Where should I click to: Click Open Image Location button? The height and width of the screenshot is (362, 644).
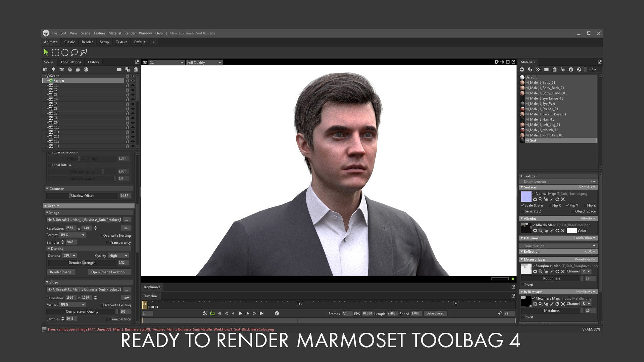pyautogui.click(x=109, y=272)
